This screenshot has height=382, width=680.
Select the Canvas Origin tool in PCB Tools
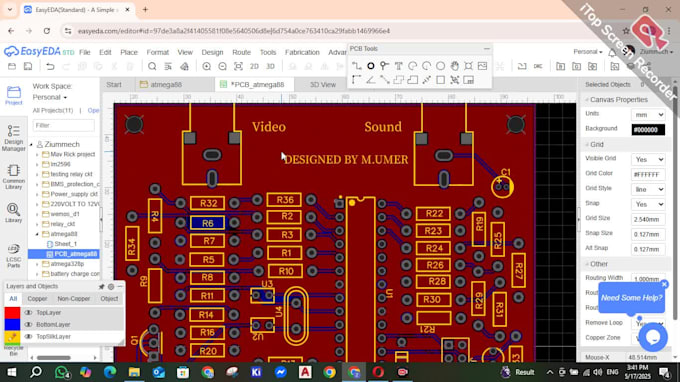(x=356, y=80)
